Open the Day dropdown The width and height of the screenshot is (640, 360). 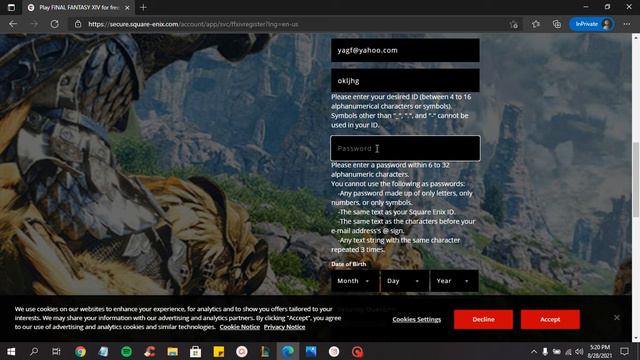pyautogui.click(x=404, y=281)
